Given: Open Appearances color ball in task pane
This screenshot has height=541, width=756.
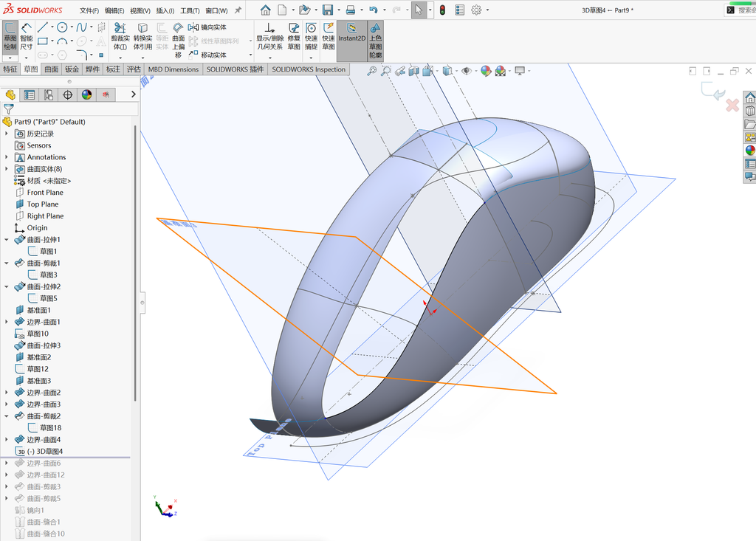Looking at the screenshot, I should (x=750, y=151).
